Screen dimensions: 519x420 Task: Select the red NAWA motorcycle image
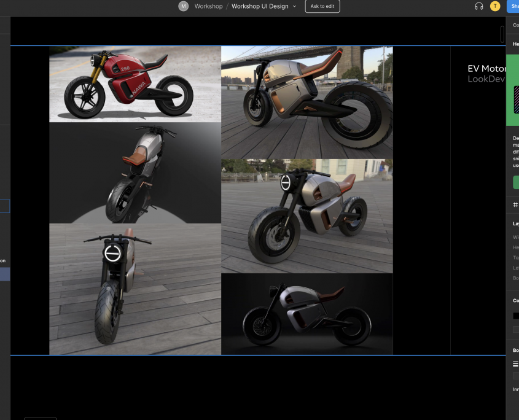pyautogui.click(x=135, y=84)
